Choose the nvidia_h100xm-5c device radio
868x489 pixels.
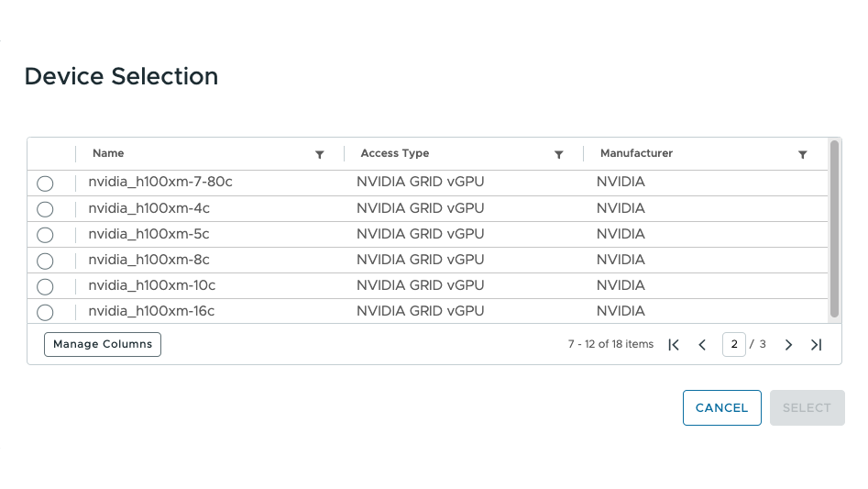tap(45, 235)
